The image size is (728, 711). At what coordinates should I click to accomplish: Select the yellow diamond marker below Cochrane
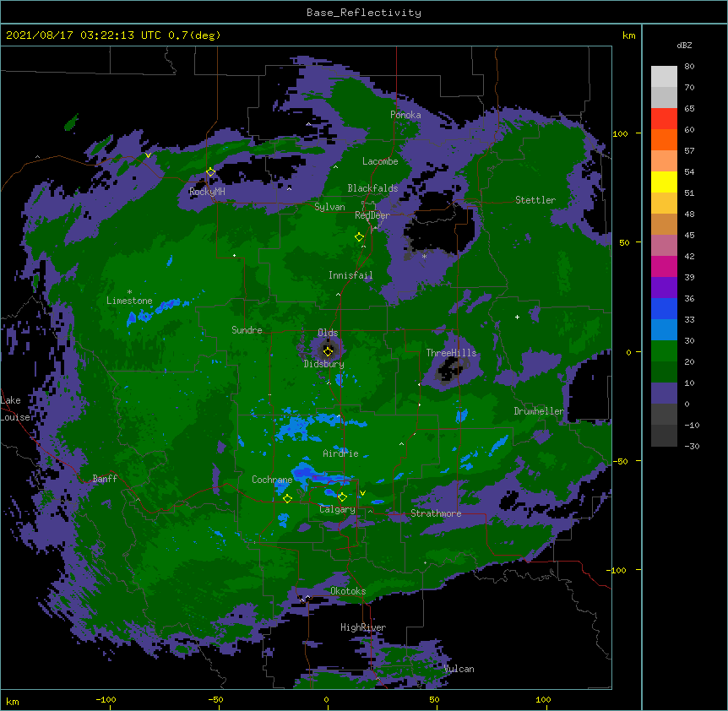(287, 498)
